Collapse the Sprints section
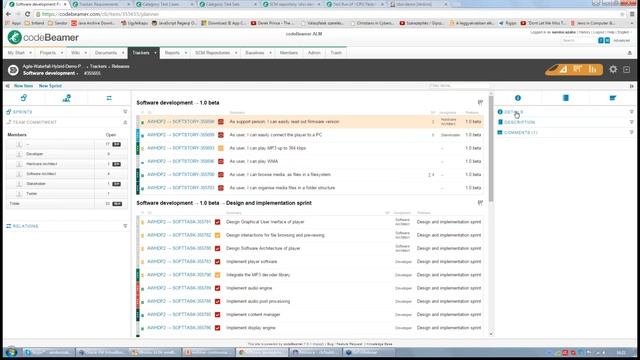 tap(125, 112)
